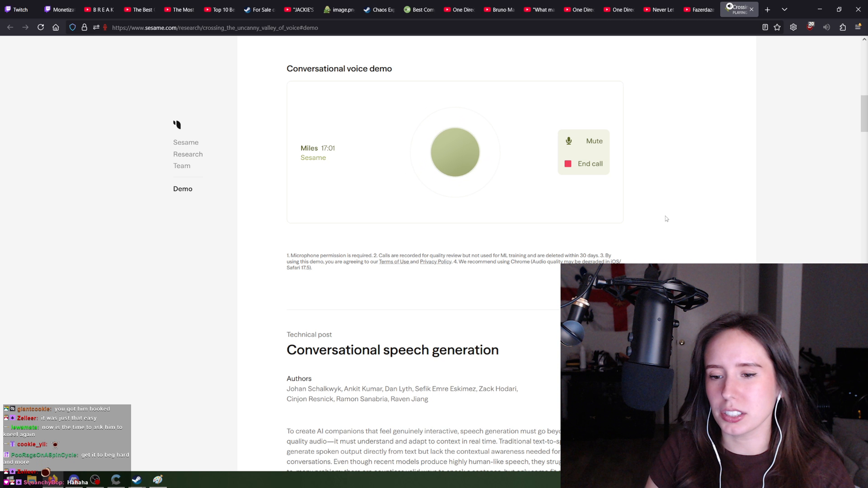Click the "Conversational voice demo" heading
Viewport: 868px width, 488px height.
339,68
